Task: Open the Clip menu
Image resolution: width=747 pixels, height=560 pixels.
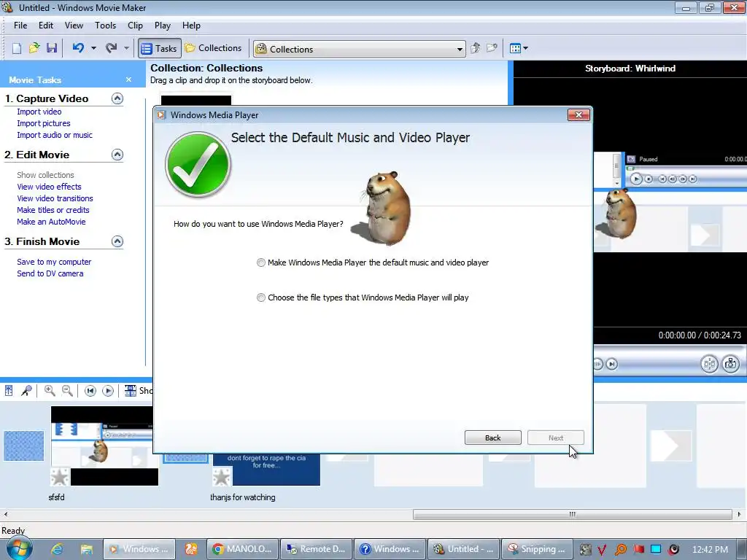Action: click(x=135, y=26)
